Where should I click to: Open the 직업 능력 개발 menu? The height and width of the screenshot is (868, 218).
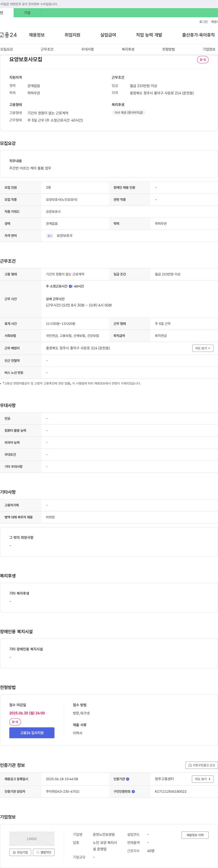click(149, 35)
